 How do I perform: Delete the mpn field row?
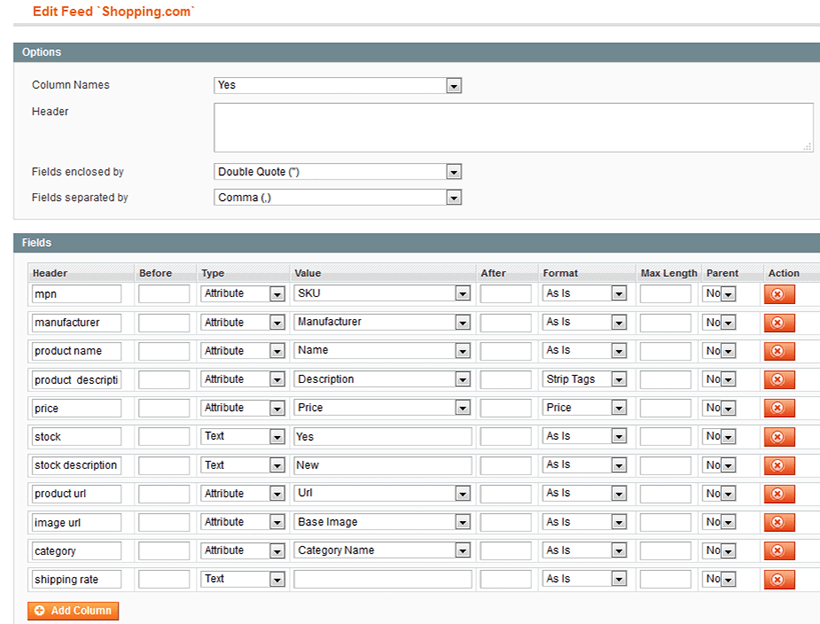(779, 294)
